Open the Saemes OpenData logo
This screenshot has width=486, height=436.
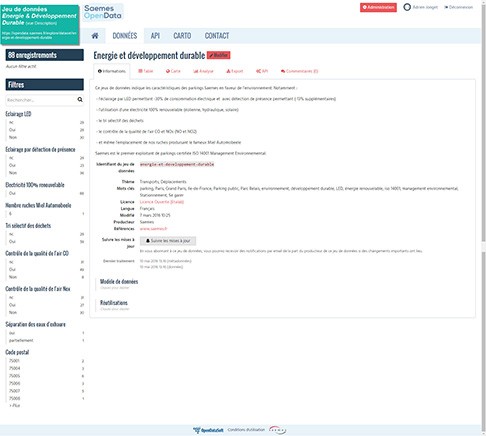[x=103, y=12]
